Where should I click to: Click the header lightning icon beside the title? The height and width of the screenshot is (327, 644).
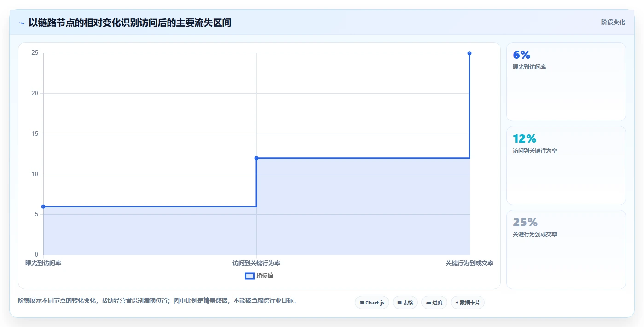click(x=22, y=23)
